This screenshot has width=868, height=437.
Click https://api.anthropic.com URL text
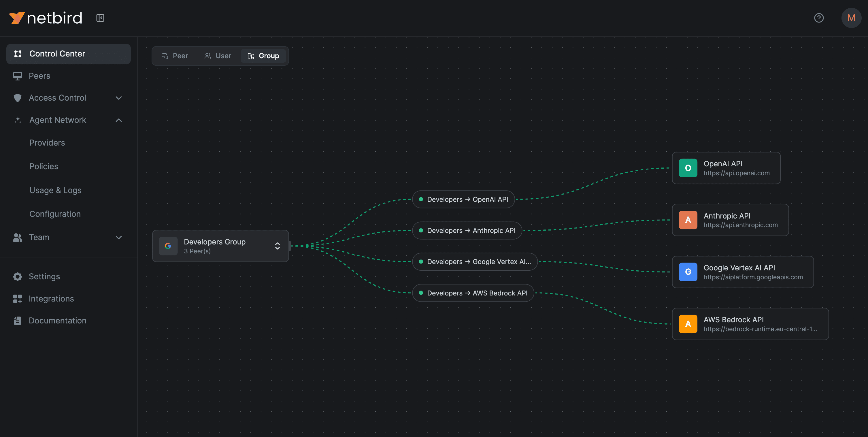[741, 225]
